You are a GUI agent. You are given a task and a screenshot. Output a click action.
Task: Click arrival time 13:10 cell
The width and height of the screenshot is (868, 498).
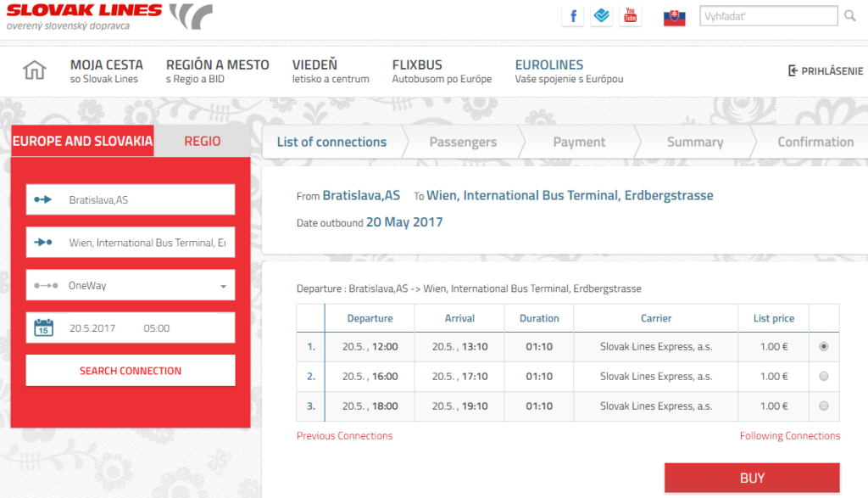[x=459, y=347]
